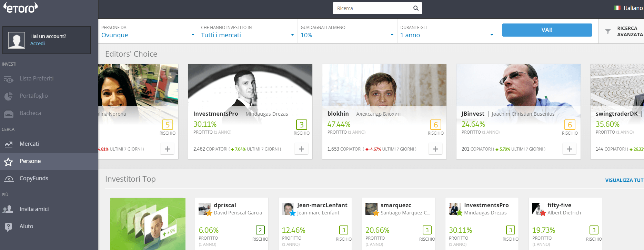Click the plus button on JBinvest card
This screenshot has height=250, width=644.
[x=570, y=149]
